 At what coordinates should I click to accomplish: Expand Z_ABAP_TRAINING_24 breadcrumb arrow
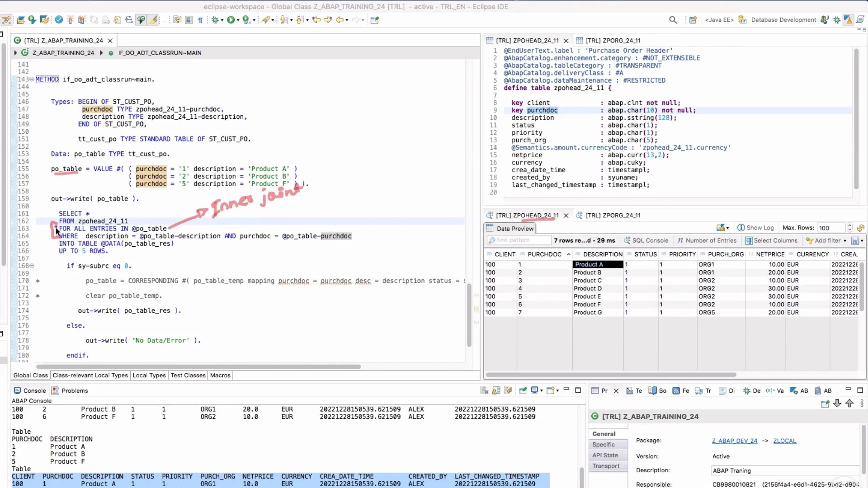[15, 53]
